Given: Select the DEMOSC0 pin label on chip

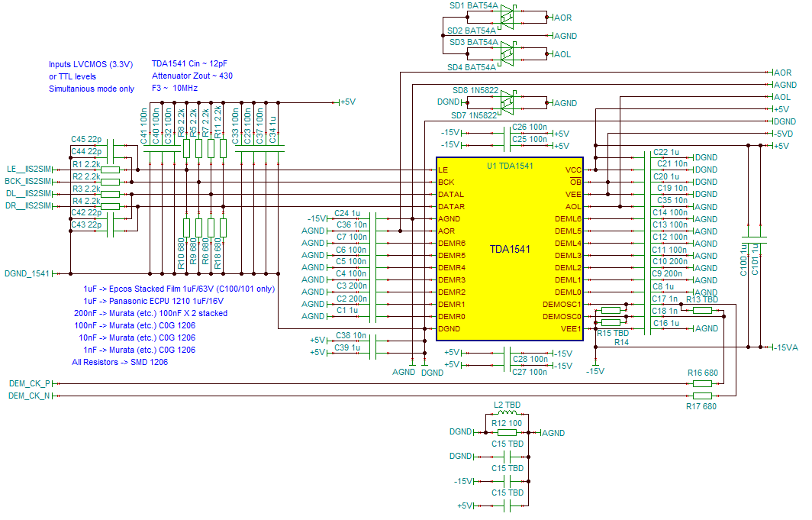Looking at the screenshot, I should point(562,316).
